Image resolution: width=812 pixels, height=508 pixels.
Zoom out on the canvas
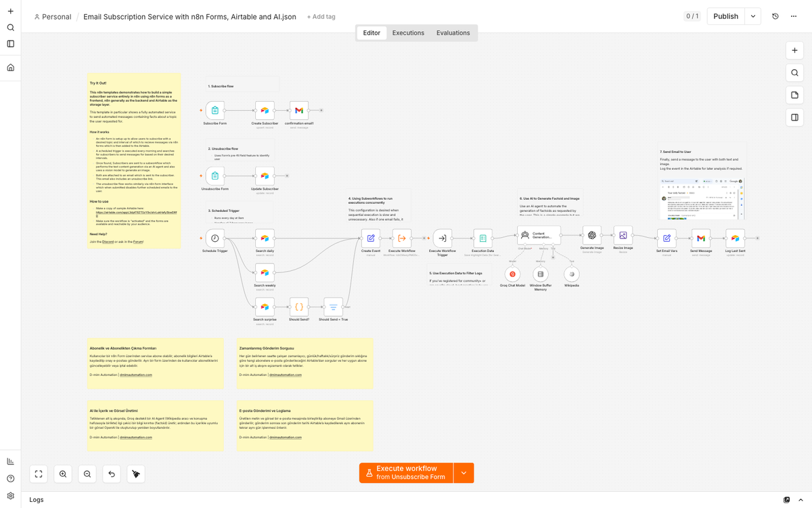tap(87, 474)
